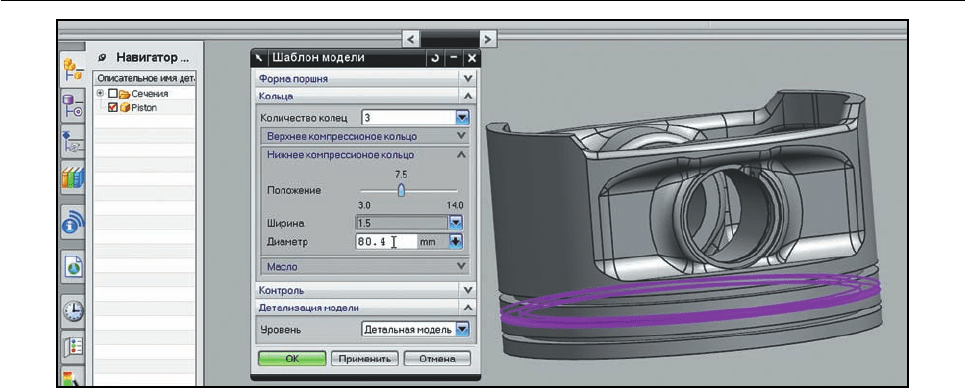Open the History clock sidebar icon
The image size is (965, 388).
coord(74,310)
